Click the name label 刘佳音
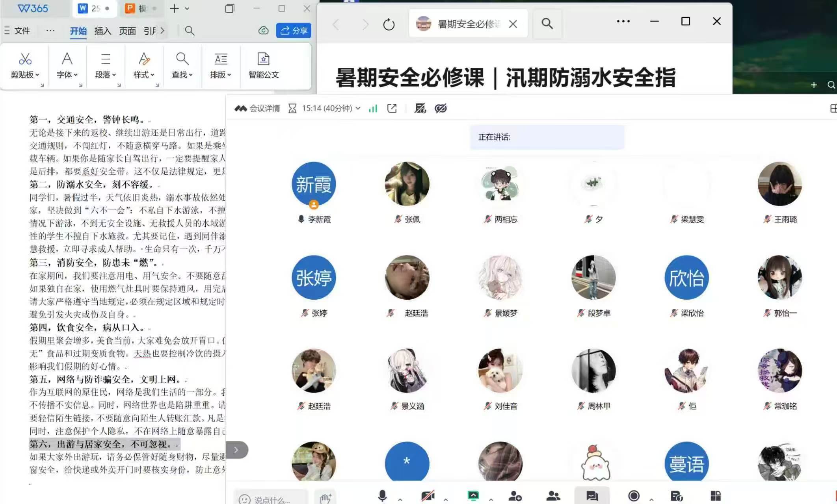The image size is (837, 504). click(x=506, y=406)
